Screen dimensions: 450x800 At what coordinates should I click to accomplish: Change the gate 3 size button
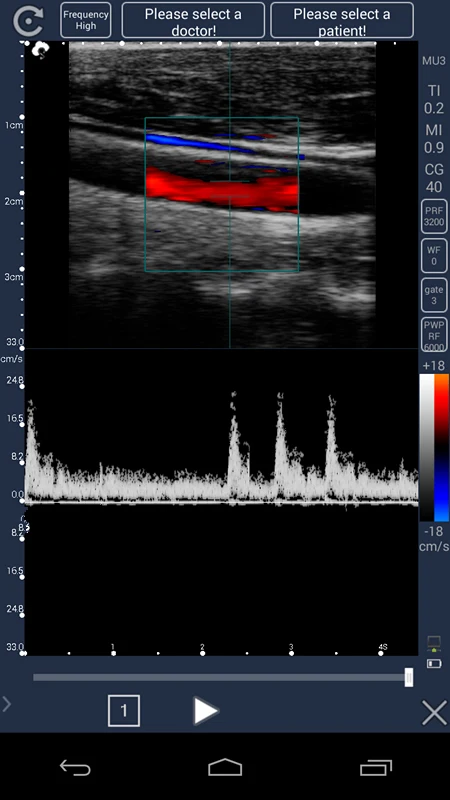434,295
